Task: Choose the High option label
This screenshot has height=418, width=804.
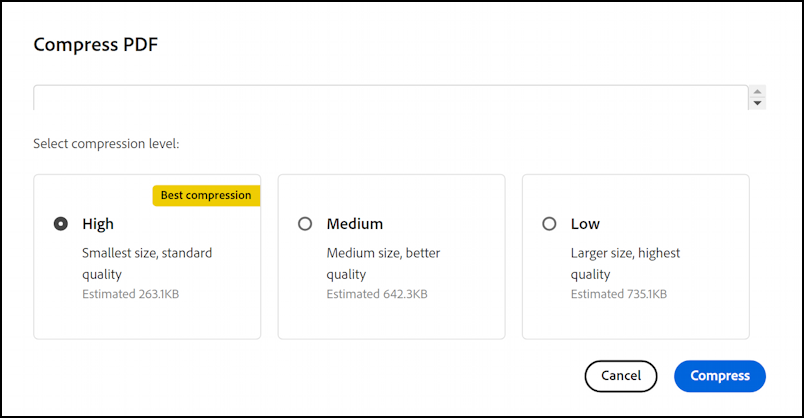Action: tap(98, 224)
